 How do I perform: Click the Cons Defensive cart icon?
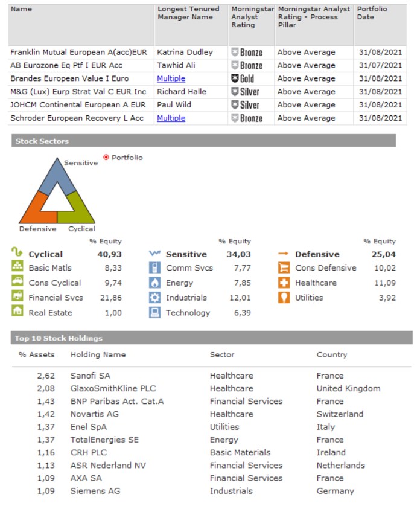[x=284, y=267]
